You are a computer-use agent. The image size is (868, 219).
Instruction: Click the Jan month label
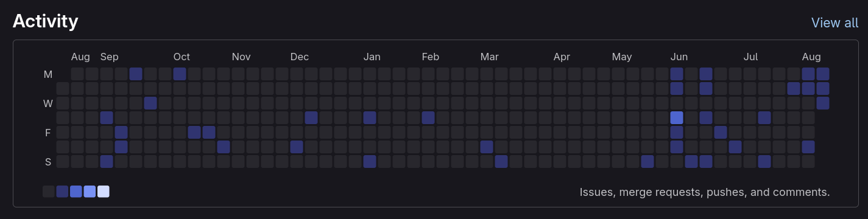pyautogui.click(x=372, y=57)
